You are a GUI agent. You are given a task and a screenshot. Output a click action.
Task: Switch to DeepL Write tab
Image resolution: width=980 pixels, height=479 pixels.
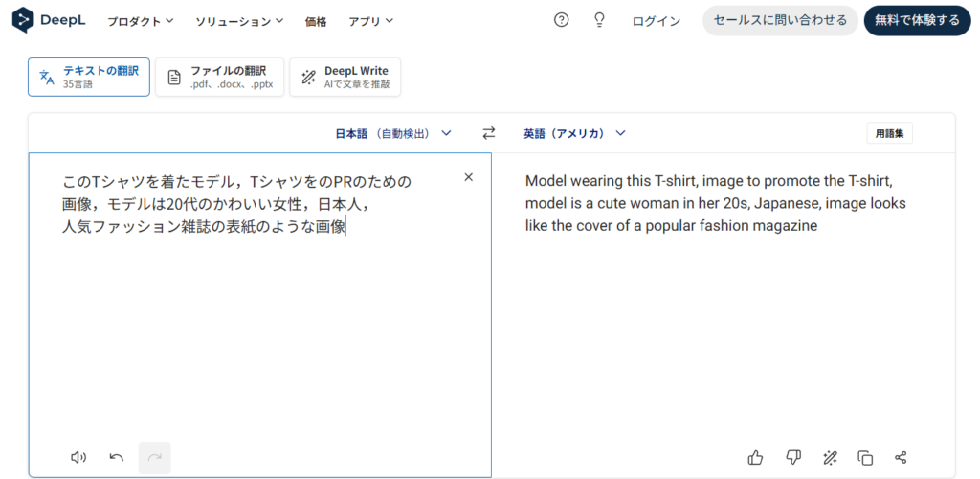345,77
